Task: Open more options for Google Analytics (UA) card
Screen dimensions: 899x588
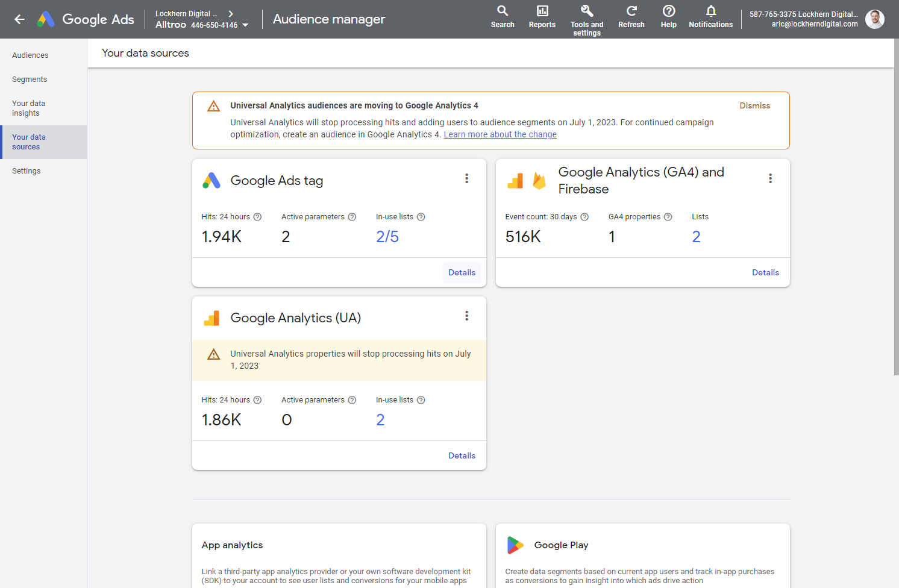Action: point(467,316)
